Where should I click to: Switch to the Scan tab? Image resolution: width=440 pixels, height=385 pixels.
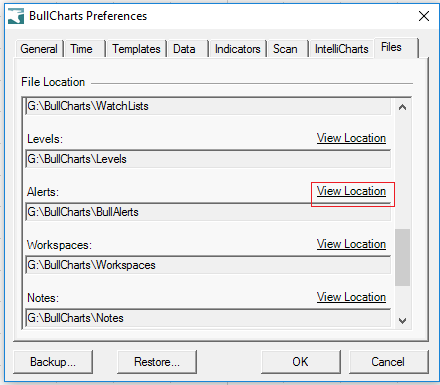(288, 49)
